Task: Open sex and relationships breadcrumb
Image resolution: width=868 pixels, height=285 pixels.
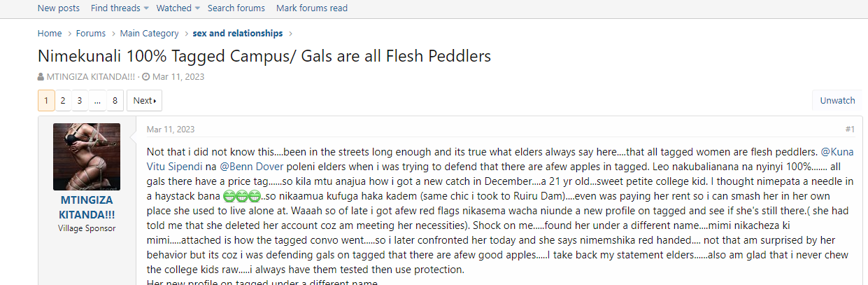Action: pos(238,34)
